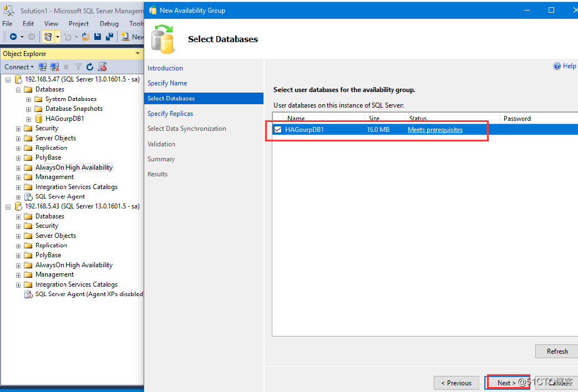Click SQL Server Agent icon under 192.168.5.47

coord(28,197)
